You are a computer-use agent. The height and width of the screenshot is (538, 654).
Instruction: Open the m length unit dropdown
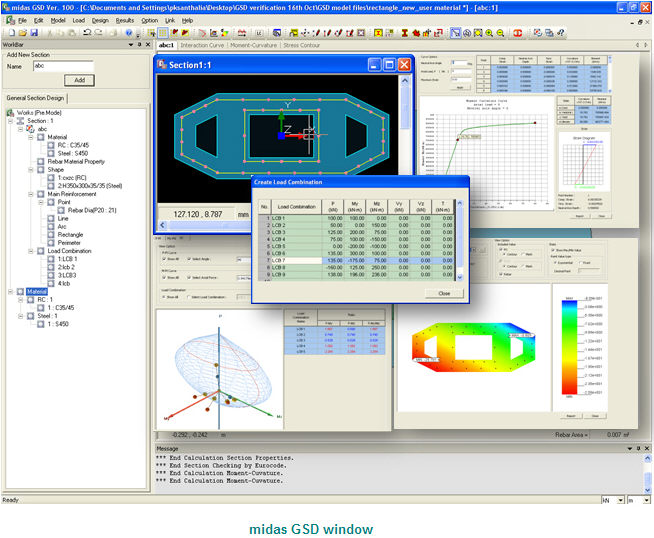pyautogui.click(x=646, y=500)
